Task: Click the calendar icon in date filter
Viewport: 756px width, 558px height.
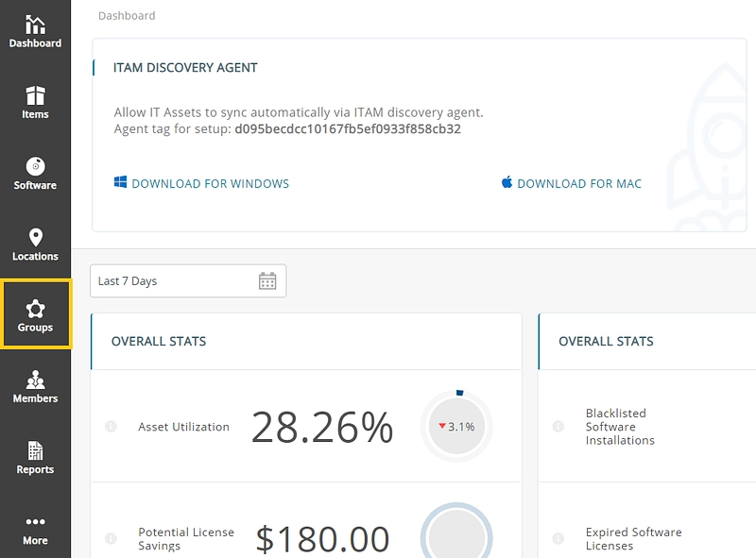Action: [x=267, y=281]
